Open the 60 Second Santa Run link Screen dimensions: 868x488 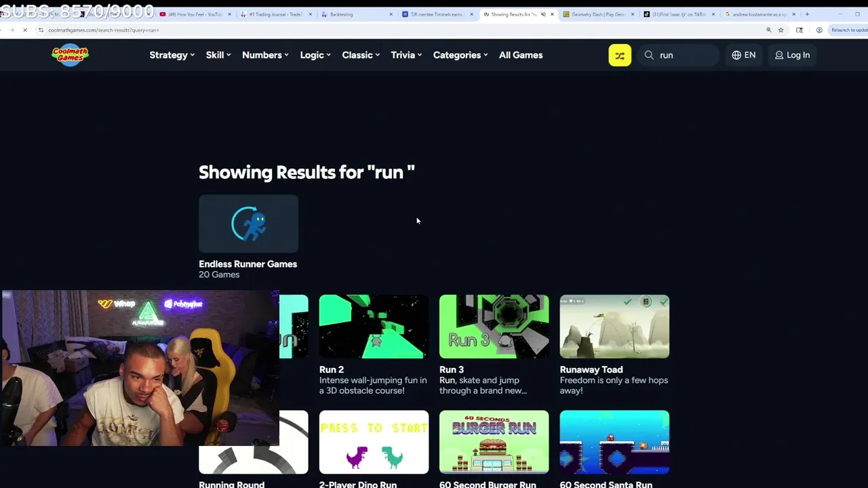606,484
